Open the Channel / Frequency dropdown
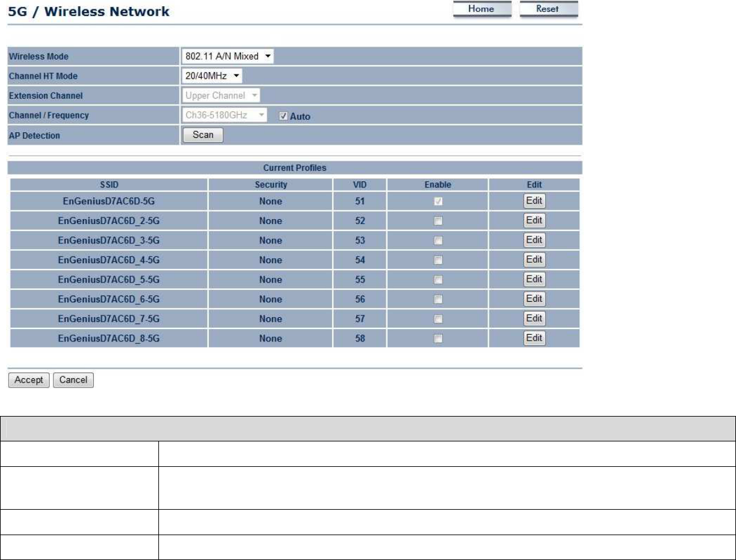Viewport: 736px width, 560px height. [224, 115]
